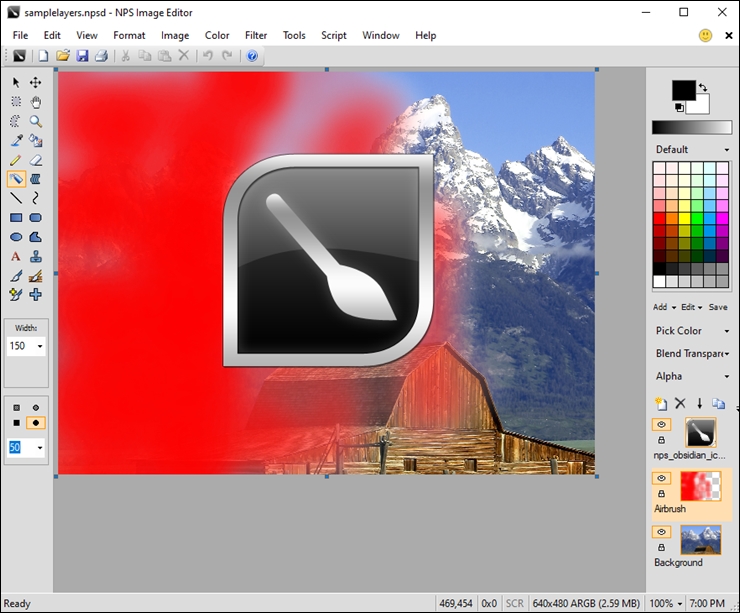The height and width of the screenshot is (613, 740).
Task: Click the New document toolbar icon
Action: 43,56
